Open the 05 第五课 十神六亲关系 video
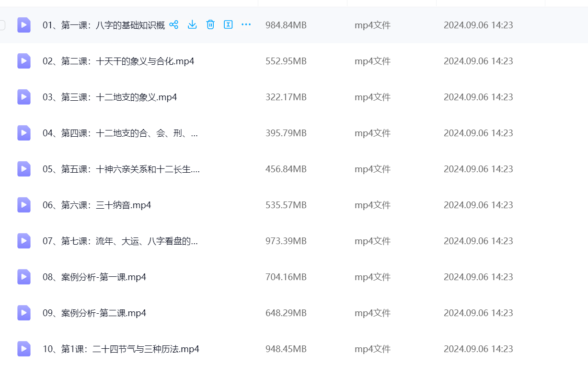 121,169
